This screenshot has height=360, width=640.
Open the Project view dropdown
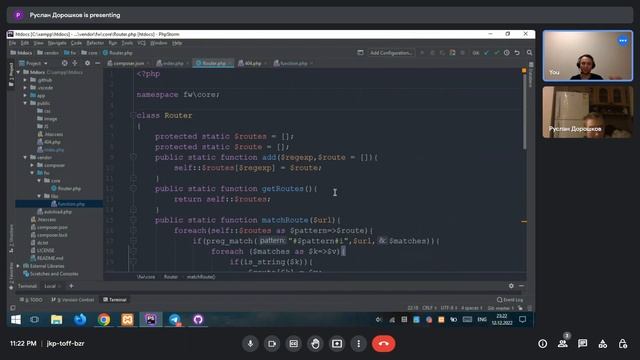(x=33, y=63)
